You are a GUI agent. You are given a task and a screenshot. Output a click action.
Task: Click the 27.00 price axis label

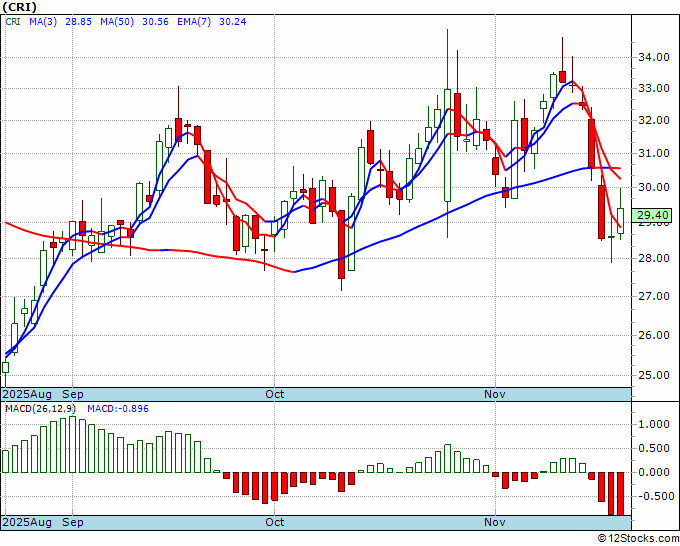tap(653, 296)
